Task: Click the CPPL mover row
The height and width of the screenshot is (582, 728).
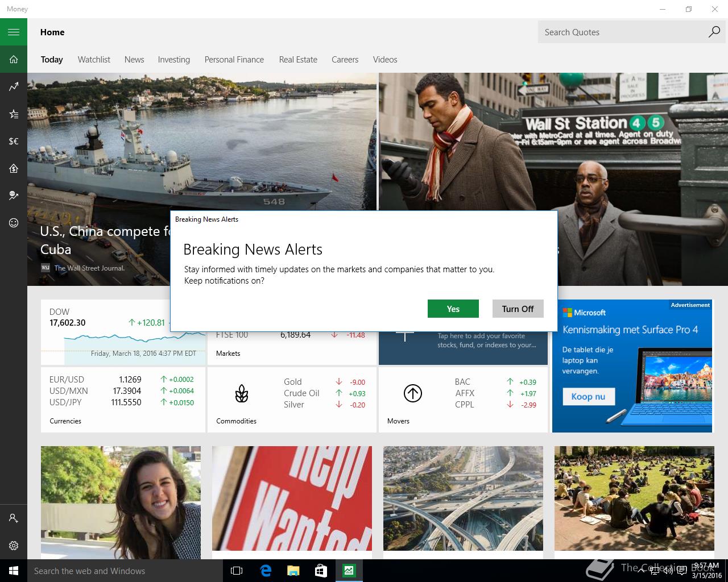Action: (x=495, y=405)
